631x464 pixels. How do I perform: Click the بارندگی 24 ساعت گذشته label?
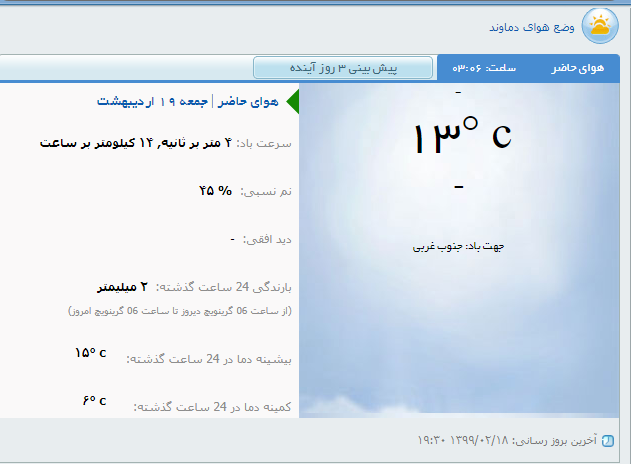pos(224,287)
